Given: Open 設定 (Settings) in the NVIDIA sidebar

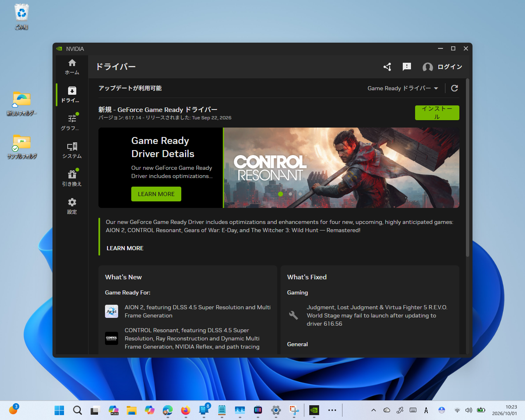Looking at the screenshot, I should pos(72,206).
